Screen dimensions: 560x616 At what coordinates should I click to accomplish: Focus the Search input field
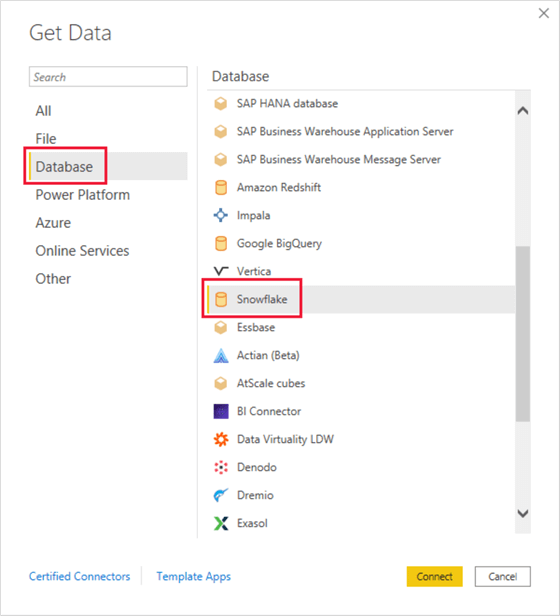click(108, 77)
